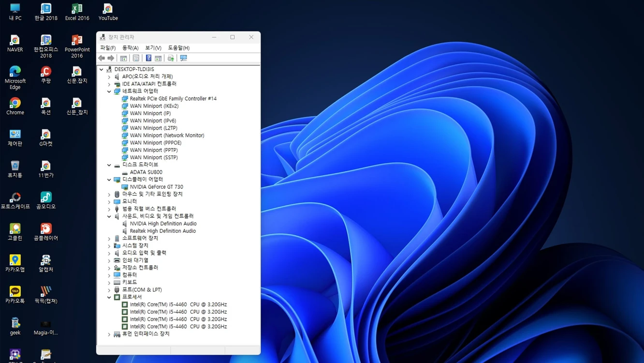This screenshot has height=363, width=644.
Task: Toggle the show/hide console tree toolbar icon
Action: click(x=124, y=58)
